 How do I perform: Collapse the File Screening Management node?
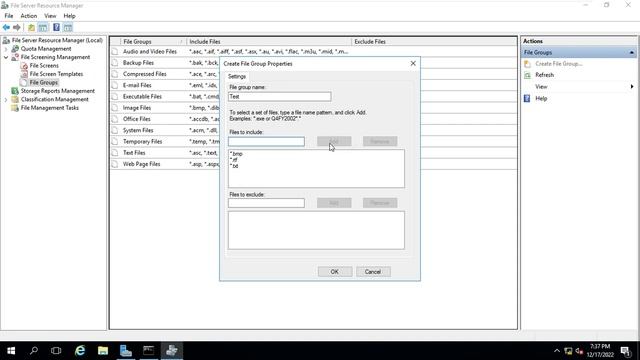point(6,58)
